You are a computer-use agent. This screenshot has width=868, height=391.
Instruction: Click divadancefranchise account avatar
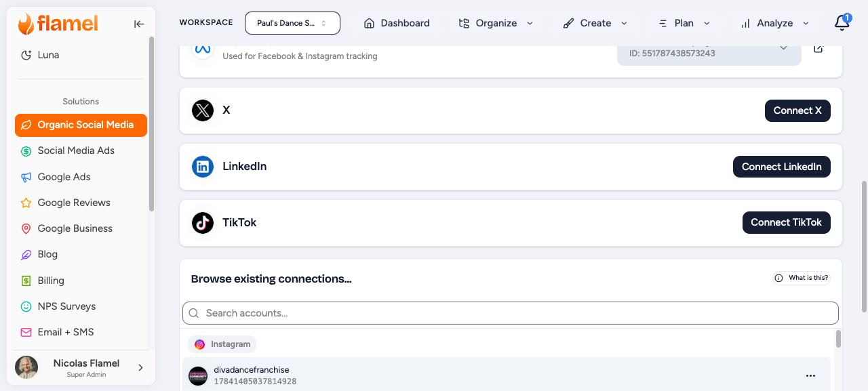tap(198, 376)
